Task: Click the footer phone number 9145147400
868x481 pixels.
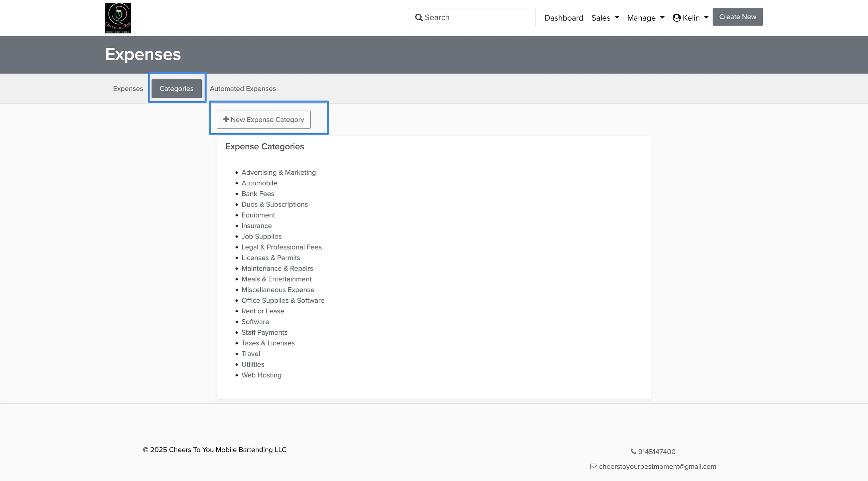Action: coord(657,452)
